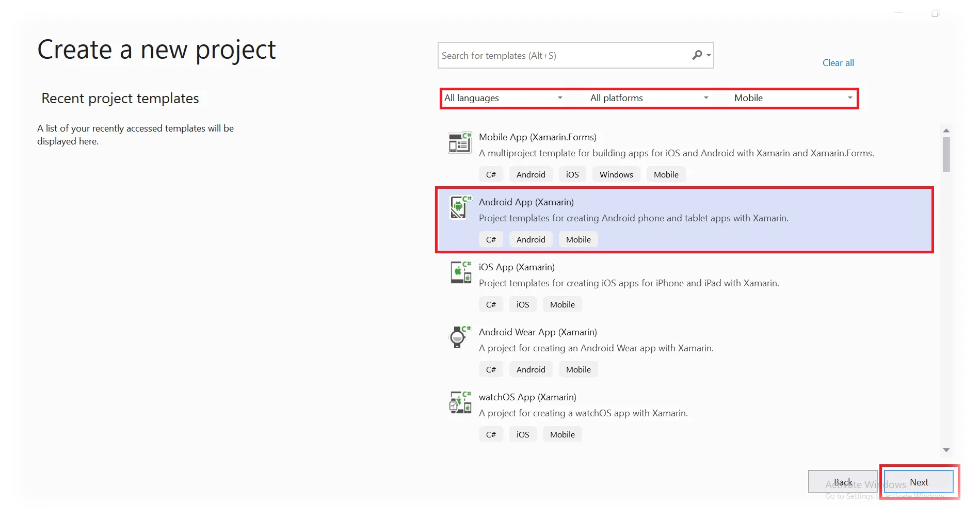Click iOS tag under watchOS App
This screenshot has width=980, height=520.
(x=523, y=434)
